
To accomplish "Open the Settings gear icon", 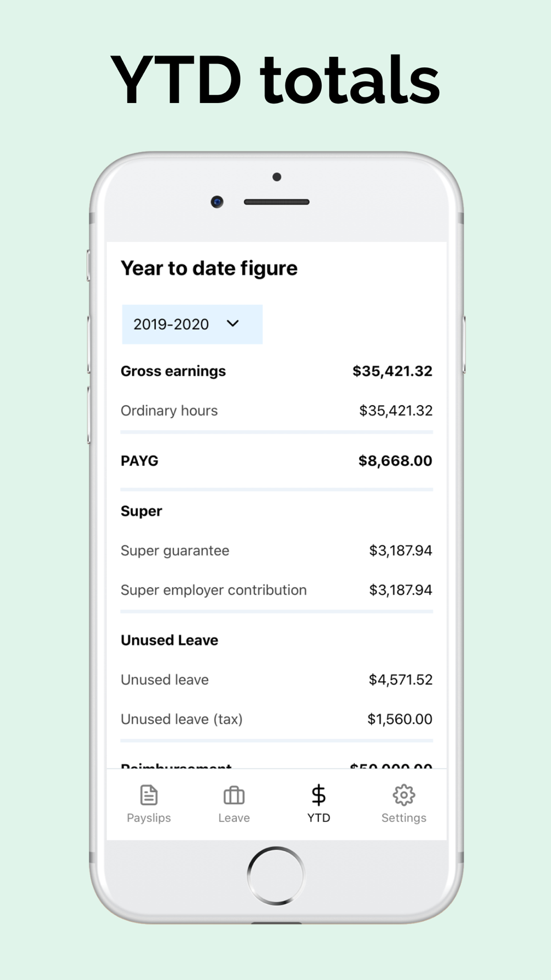I will point(404,795).
